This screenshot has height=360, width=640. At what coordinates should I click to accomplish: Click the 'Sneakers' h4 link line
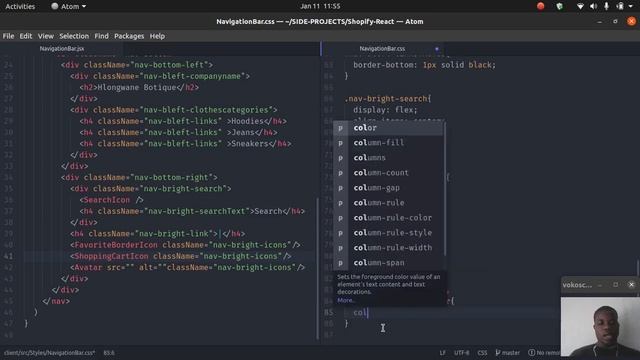click(x=185, y=144)
